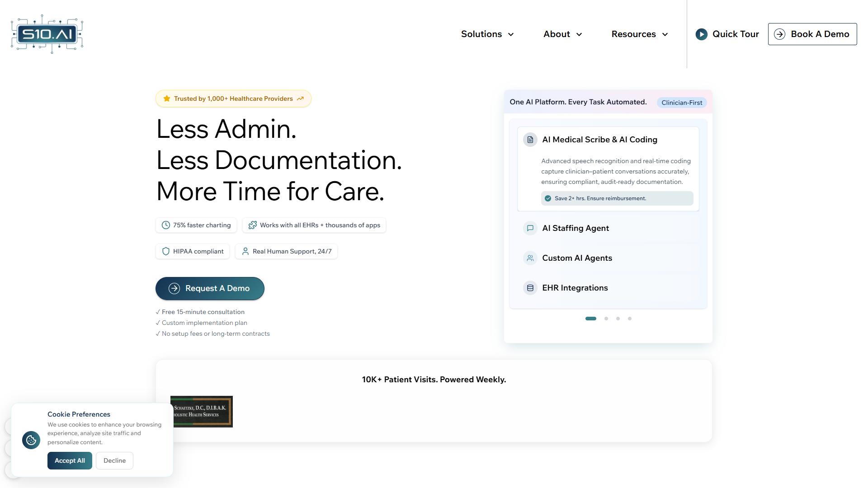Click the clock icon beside 75% faster charting
This screenshot has width=868, height=488.
tap(166, 225)
